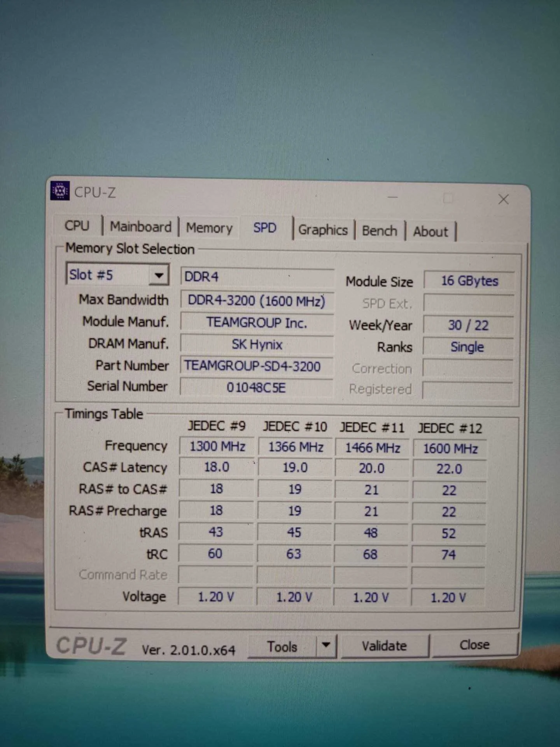Click the 1366 MHz frequency cell

[x=296, y=447]
